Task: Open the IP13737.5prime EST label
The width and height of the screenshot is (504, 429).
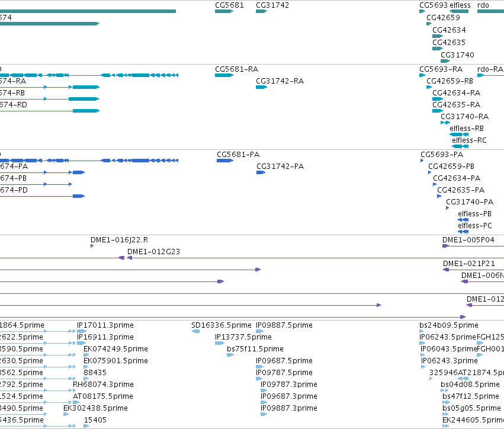Action: point(243,337)
